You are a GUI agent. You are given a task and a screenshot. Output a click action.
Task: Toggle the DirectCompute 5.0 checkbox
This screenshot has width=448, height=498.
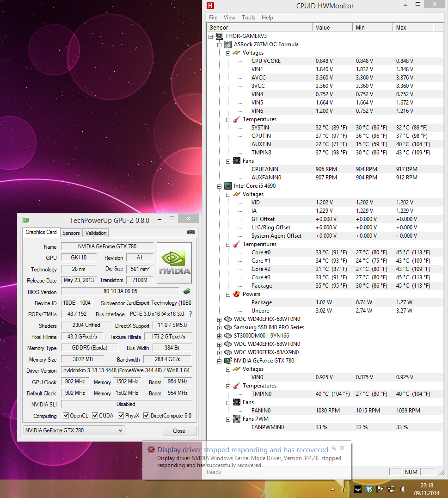click(147, 415)
